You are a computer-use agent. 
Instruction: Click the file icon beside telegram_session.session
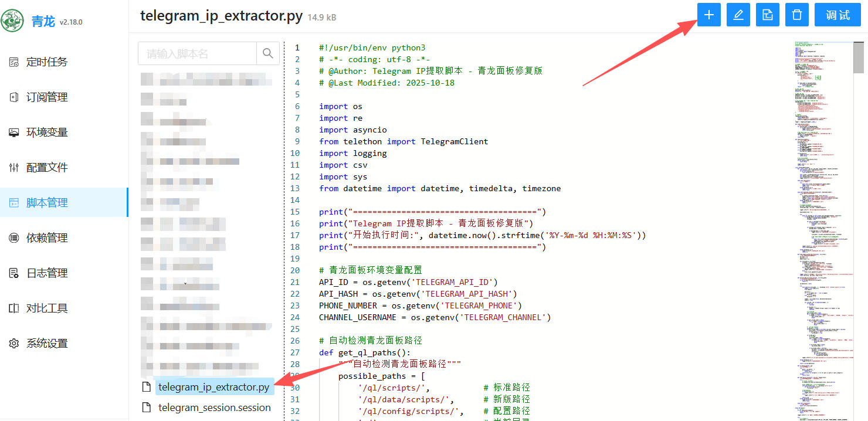point(147,408)
